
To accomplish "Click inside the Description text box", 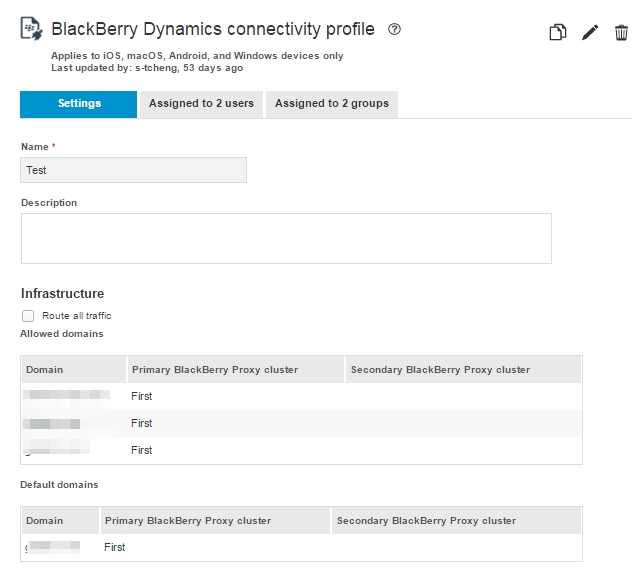I will tap(285, 238).
